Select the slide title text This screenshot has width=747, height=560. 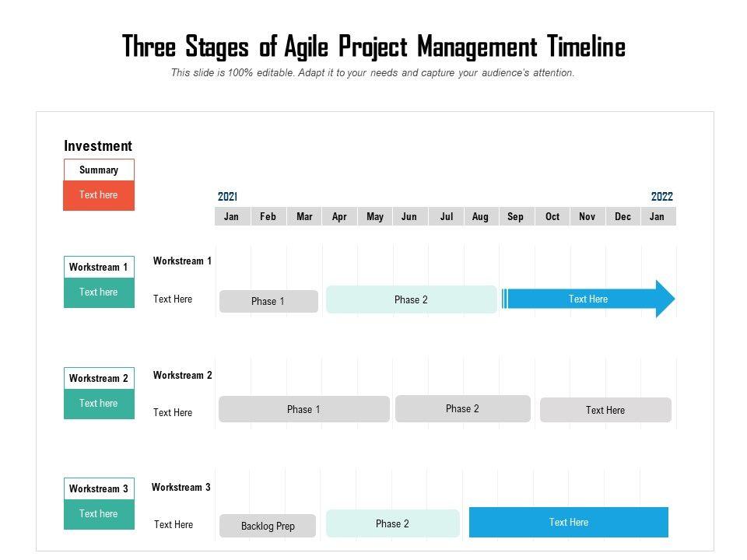click(373, 47)
